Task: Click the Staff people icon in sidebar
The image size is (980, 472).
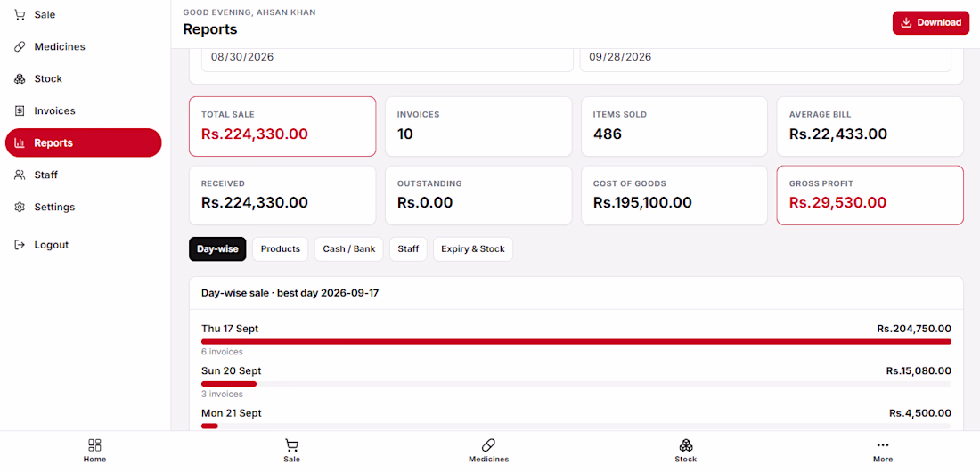Action: point(20,175)
